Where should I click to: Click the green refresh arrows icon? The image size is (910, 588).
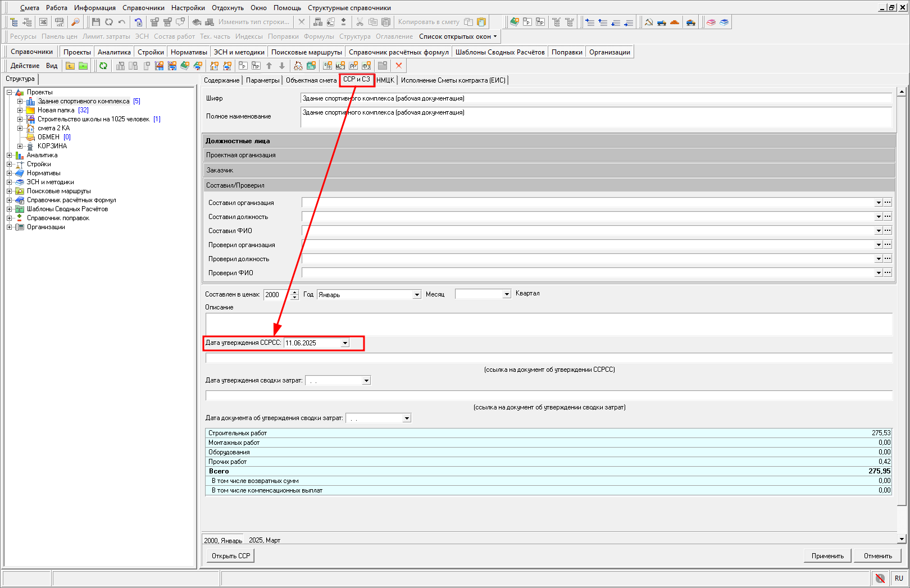103,66
